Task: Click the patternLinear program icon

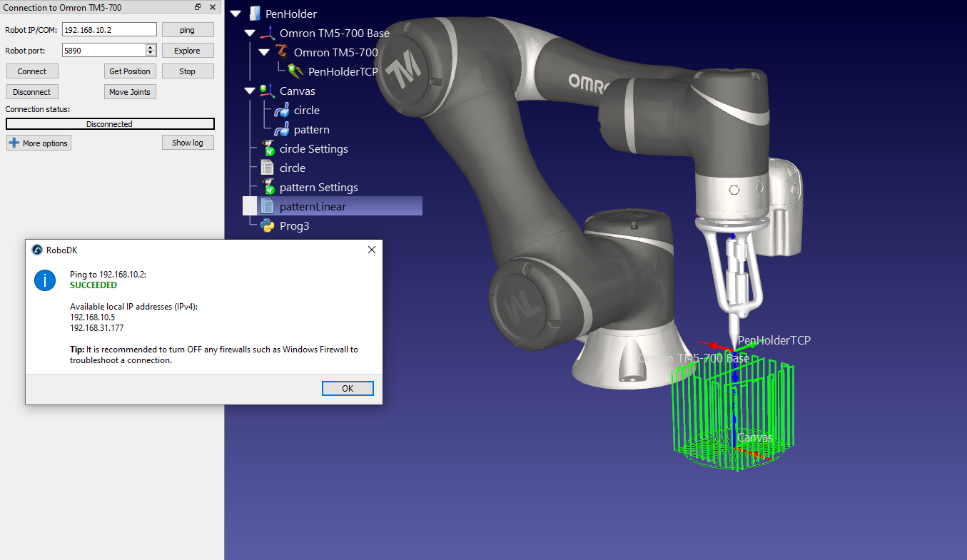Action: 268,207
